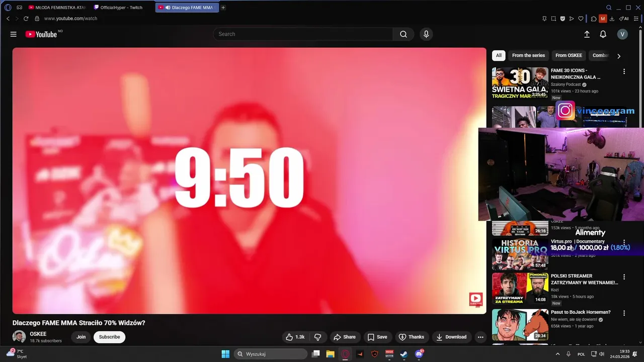Click the subscribe watermark in the video corner
This screenshot has width=644, height=362.
coord(475,300)
